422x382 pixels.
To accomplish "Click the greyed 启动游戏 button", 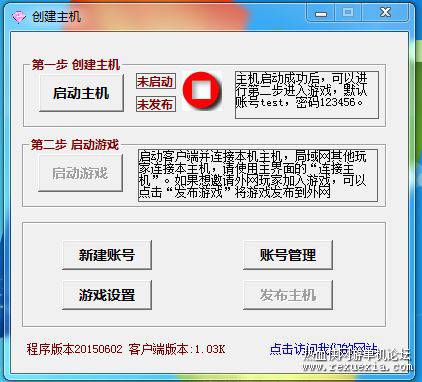I will pyautogui.click(x=80, y=173).
